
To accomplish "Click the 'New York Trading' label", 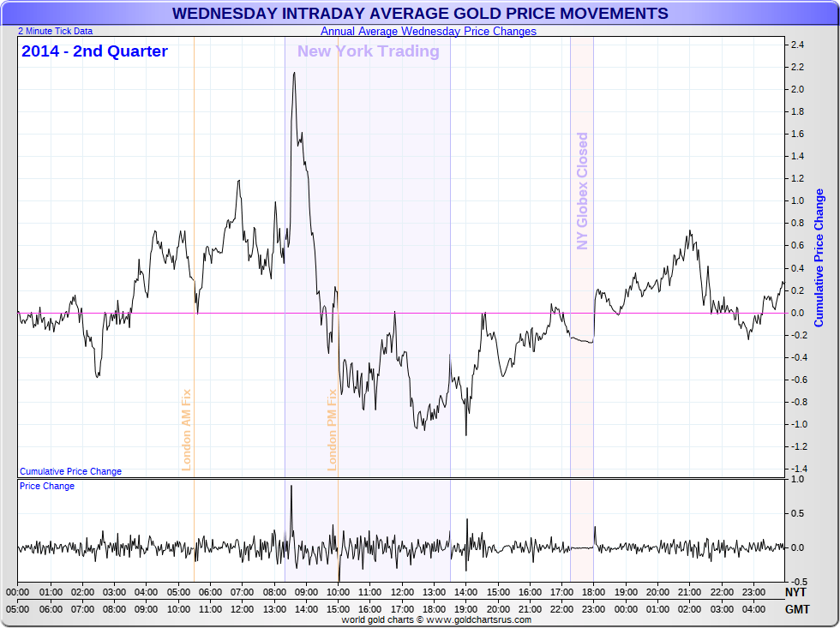I will pos(368,51).
